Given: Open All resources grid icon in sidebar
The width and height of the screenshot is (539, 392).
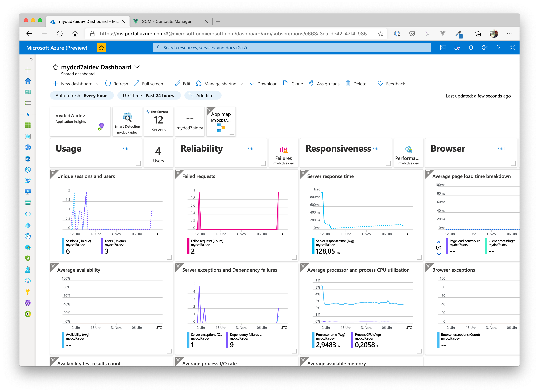Looking at the screenshot, I should (x=28, y=125).
